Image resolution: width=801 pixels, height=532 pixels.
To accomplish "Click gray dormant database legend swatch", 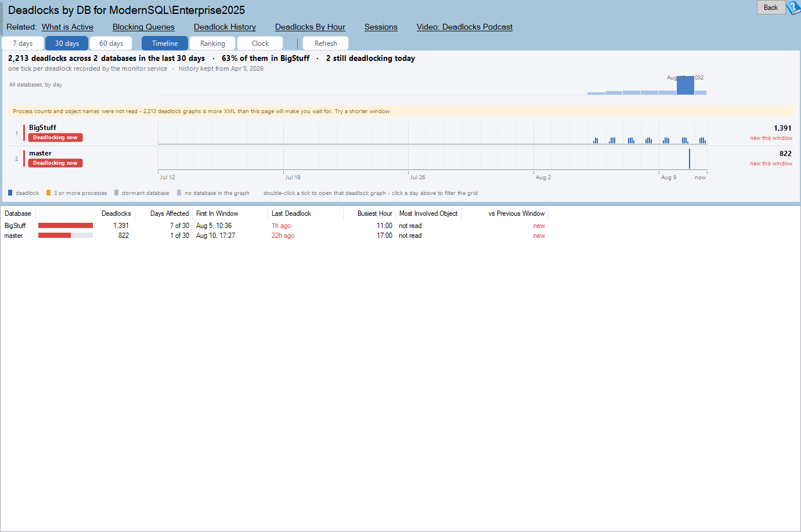I will pos(117,193).
